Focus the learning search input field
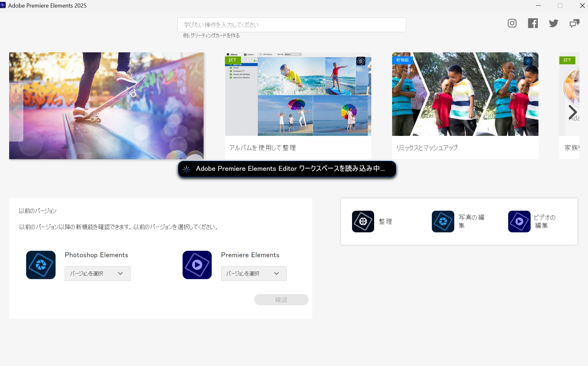Screen dimensions: 588x366 292,25
